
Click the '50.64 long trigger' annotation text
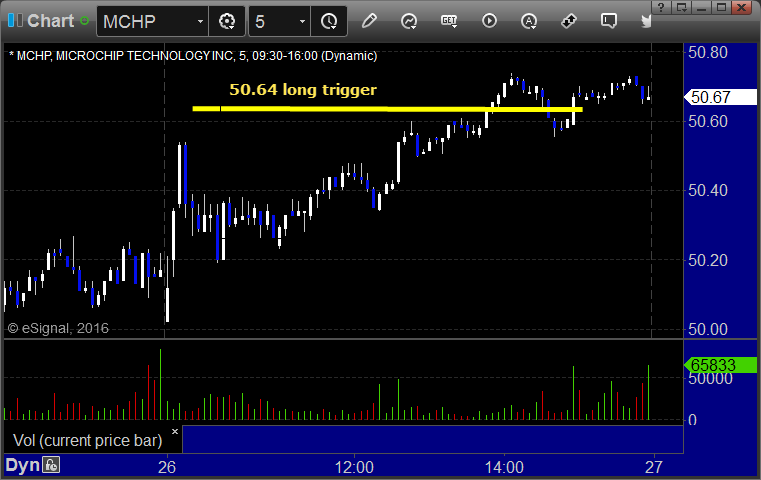click(303, 89)
